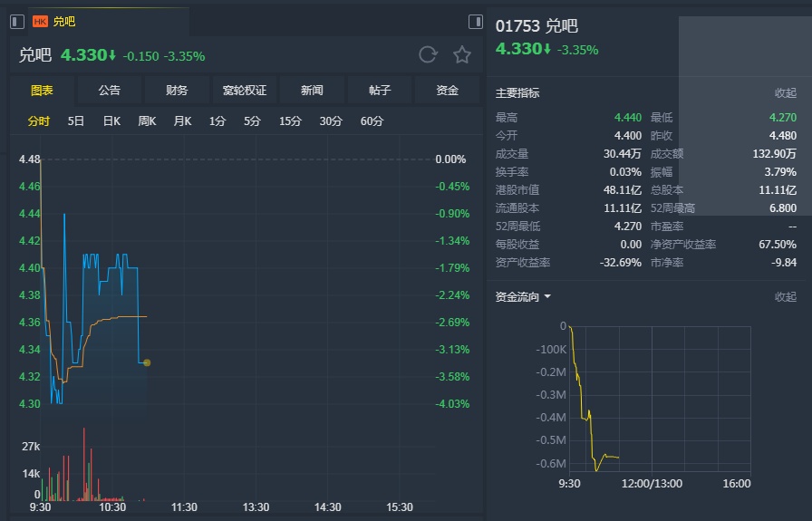This screenshot has width=812, height=521.
Task: Open the 新闻 tab
Action: point(312,91)
